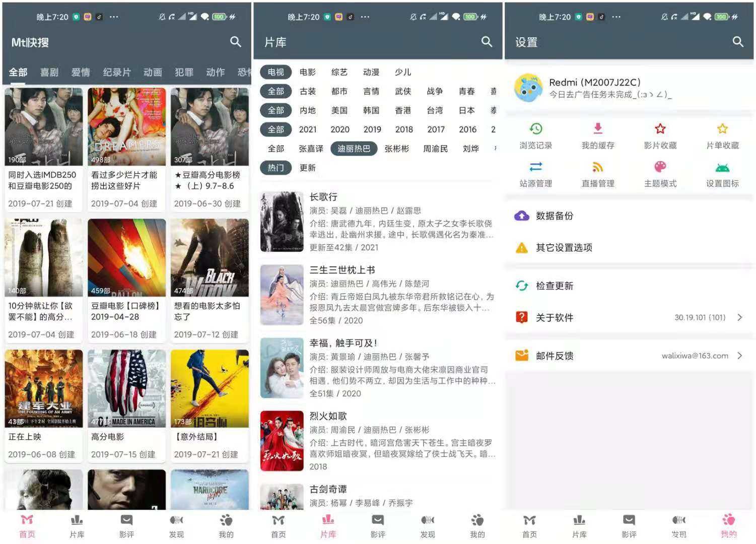Go to 片库 in first screen's bottom bar
The image size is (756, 544).
point(77,526)
